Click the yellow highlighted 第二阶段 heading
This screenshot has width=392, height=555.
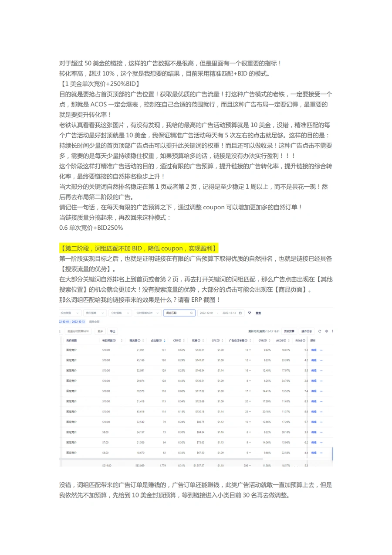tap(139, 249)
